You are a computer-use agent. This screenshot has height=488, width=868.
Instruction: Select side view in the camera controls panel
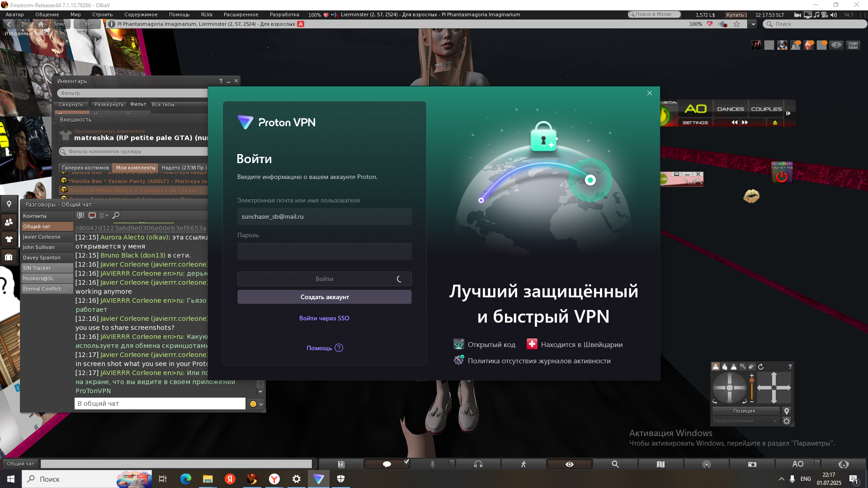tap(725, 366)
